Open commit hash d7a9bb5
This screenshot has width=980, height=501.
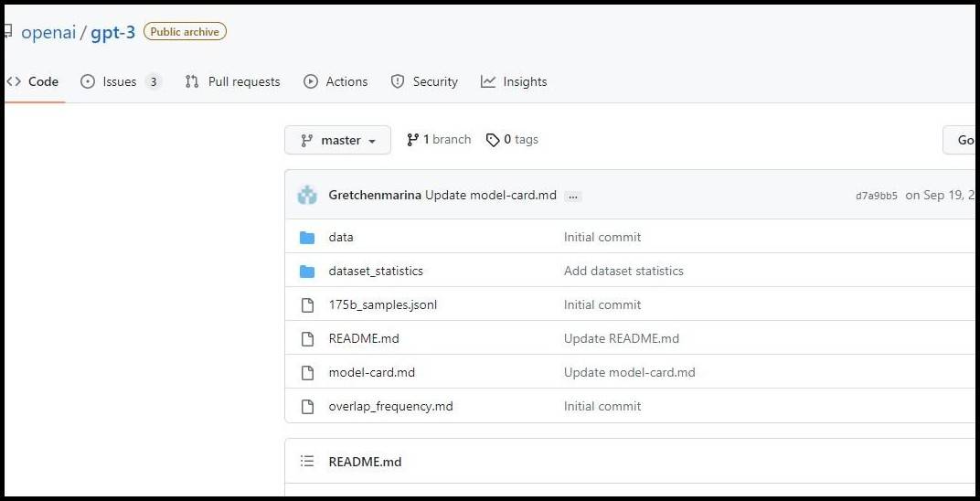(877, 197)
